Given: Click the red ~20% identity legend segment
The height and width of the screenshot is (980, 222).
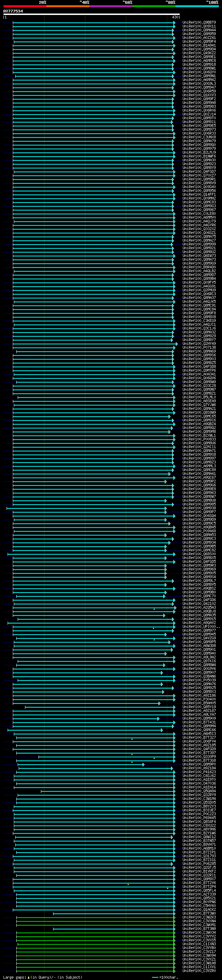Looking at the screenshot, I should pos(25,6).
